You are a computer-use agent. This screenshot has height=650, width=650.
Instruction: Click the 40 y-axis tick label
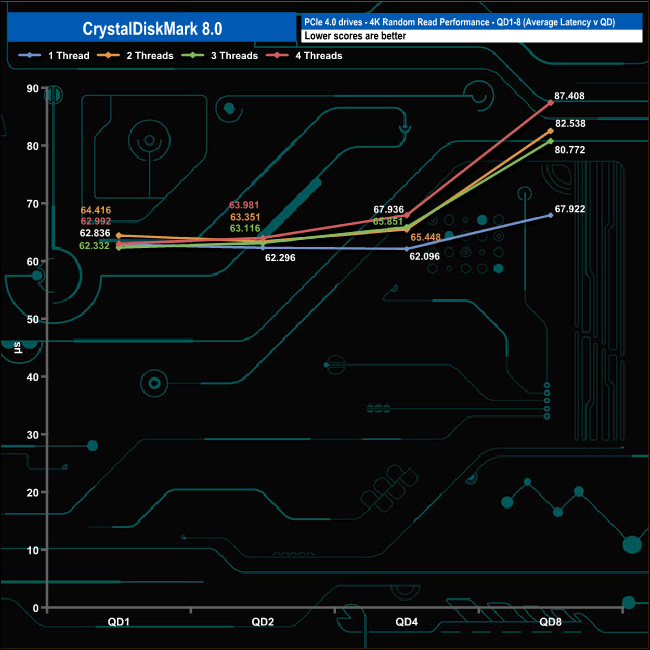(32, 377)
